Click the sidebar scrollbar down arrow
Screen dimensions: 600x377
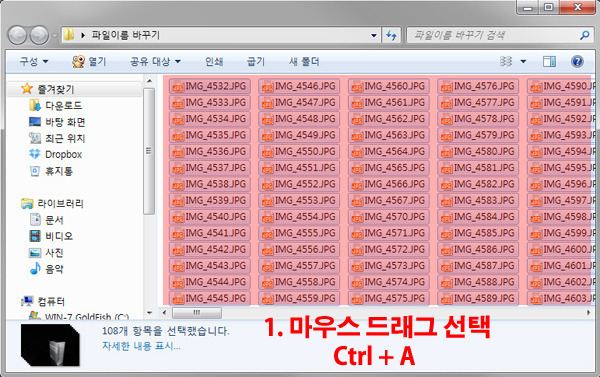[150, 313]
